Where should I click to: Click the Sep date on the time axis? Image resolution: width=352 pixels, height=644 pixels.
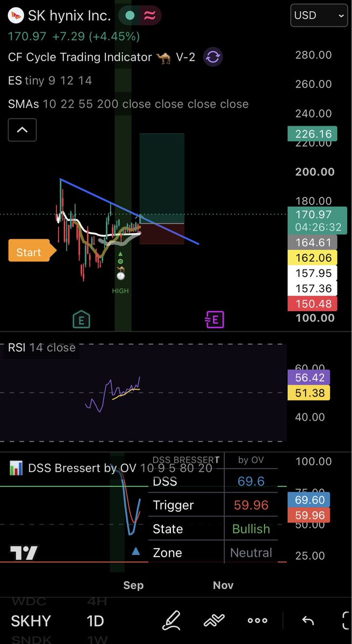coord(133,585)
